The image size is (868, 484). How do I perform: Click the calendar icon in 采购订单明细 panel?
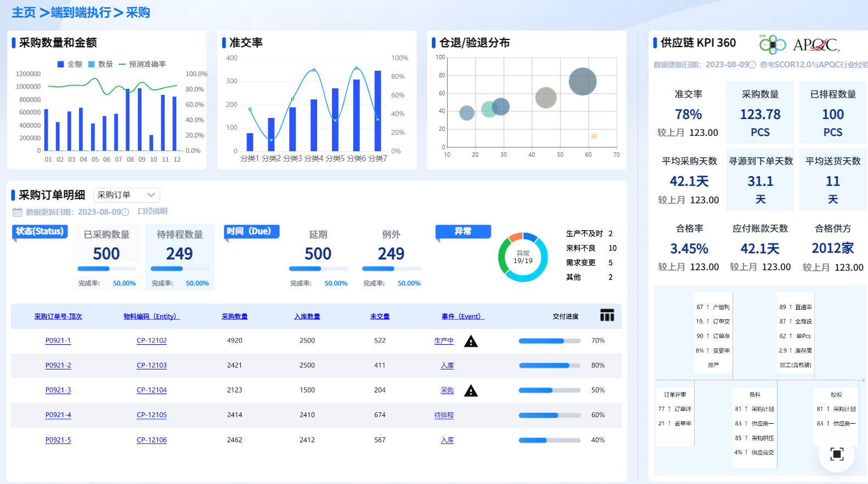18,212
